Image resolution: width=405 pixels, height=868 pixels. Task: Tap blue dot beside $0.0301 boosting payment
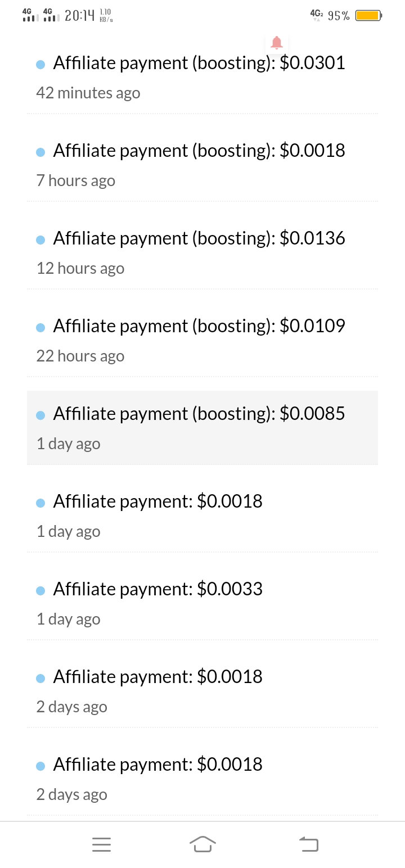tap(40, 65)
